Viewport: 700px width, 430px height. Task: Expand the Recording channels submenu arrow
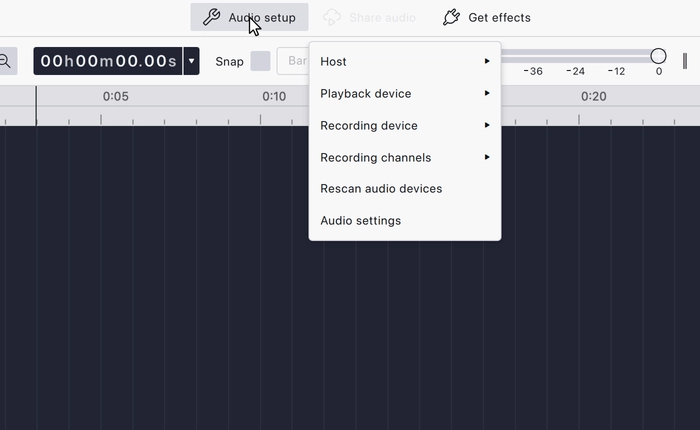(487, 157)
